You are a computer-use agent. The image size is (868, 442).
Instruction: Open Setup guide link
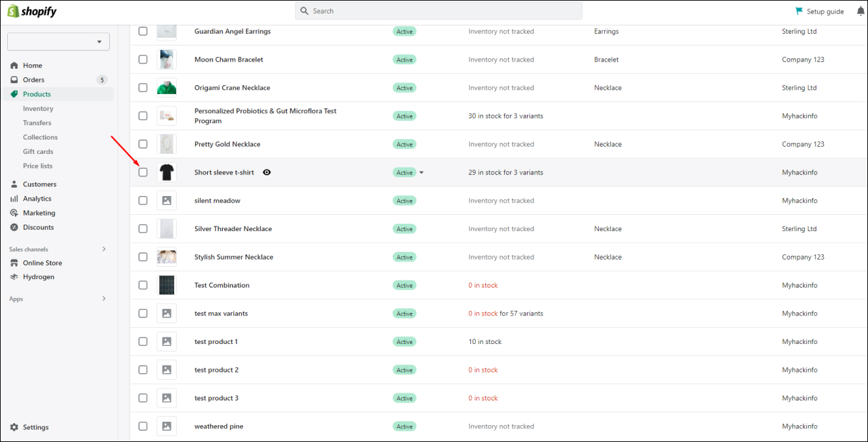point(825,11)
